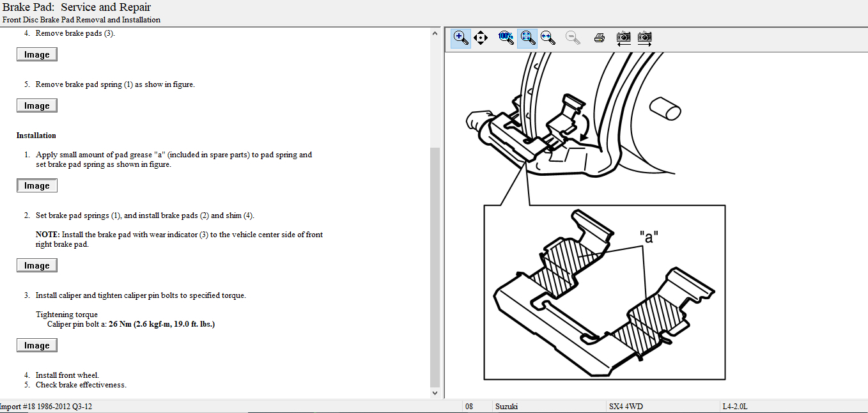This screenshot has height=413, width=868.
Task: Click the text pane scroll-up arrow
Action: click(x=435, y=33)
